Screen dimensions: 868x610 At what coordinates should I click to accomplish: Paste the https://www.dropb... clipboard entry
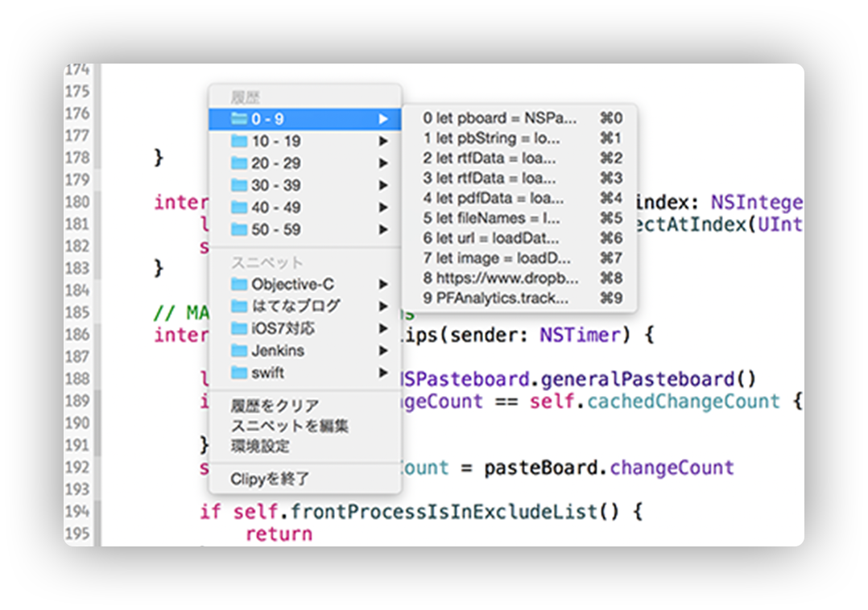[507, 278]
